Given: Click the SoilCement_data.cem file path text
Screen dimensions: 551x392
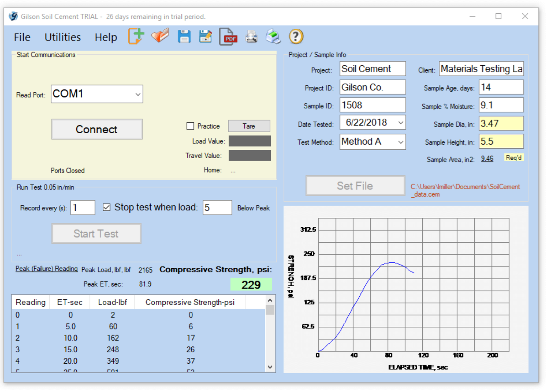Looking at the screenshot, I should point(465,190).
